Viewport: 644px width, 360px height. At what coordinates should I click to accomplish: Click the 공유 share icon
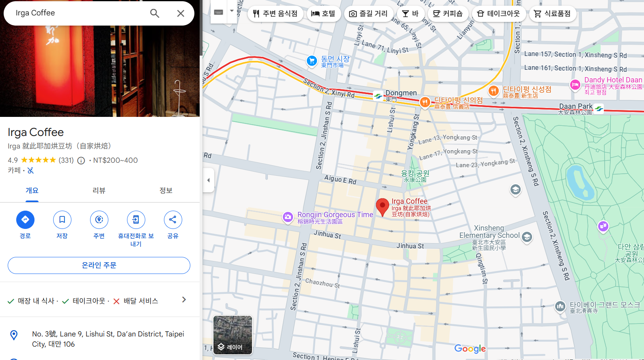(173, 220)
